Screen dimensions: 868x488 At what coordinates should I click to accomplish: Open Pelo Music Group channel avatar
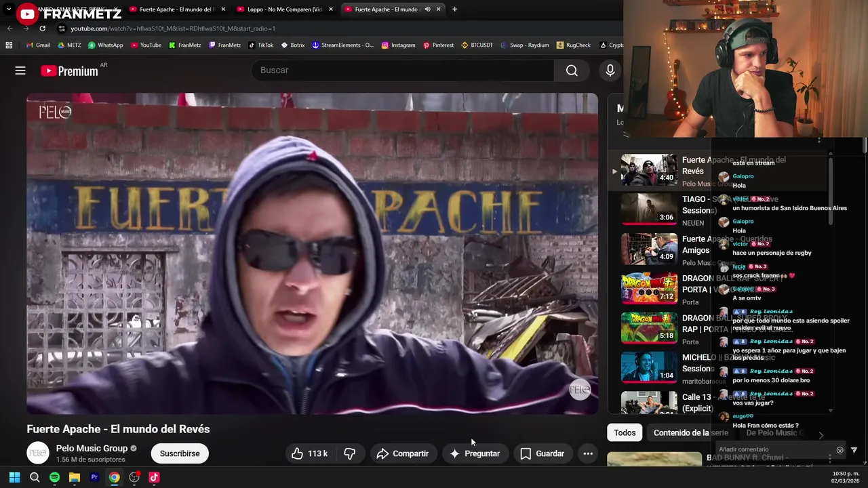pyautogui.click(x=38, y=453)
